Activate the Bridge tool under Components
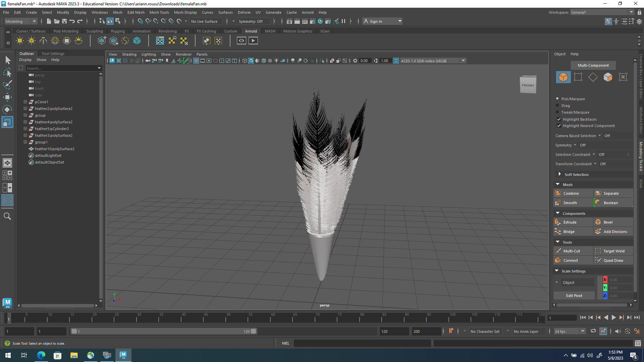The height and width of the screenshot is (362, 644). click(569, 231)
